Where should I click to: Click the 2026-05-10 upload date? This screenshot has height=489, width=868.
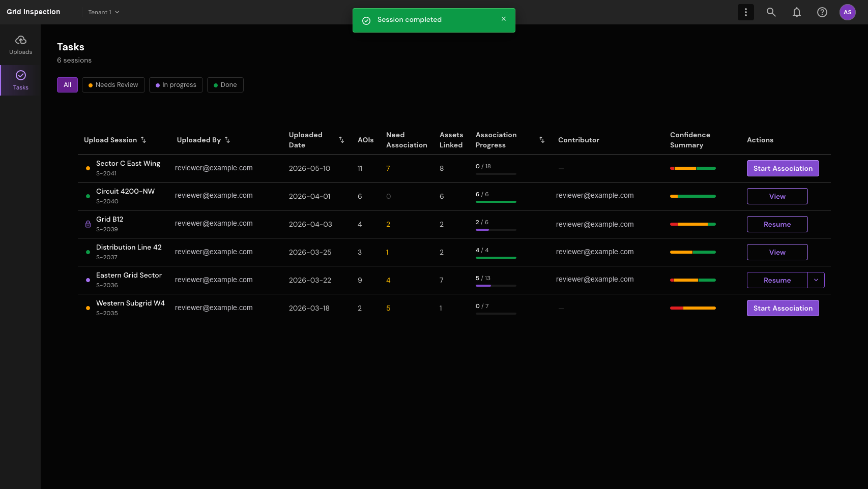coord(309,168)
